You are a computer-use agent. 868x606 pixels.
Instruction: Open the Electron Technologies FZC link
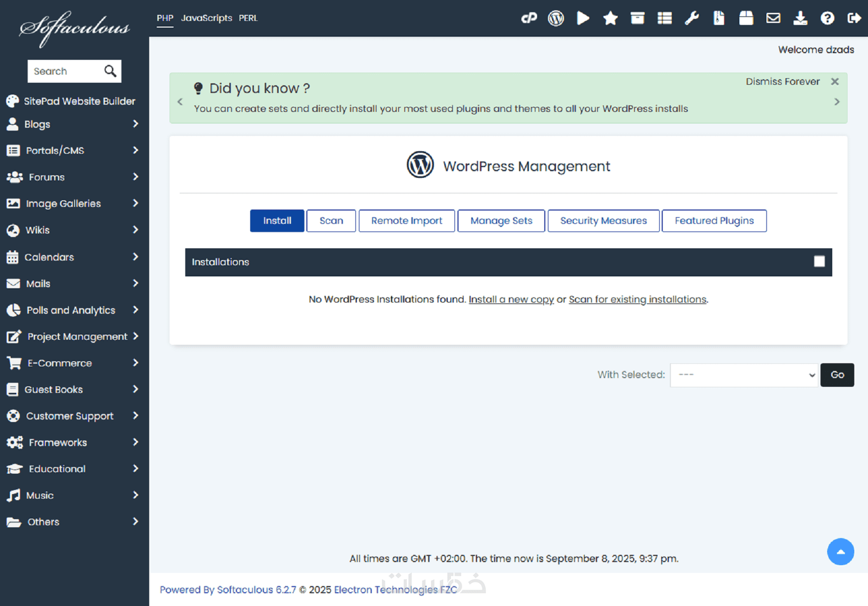coord(396,590)
